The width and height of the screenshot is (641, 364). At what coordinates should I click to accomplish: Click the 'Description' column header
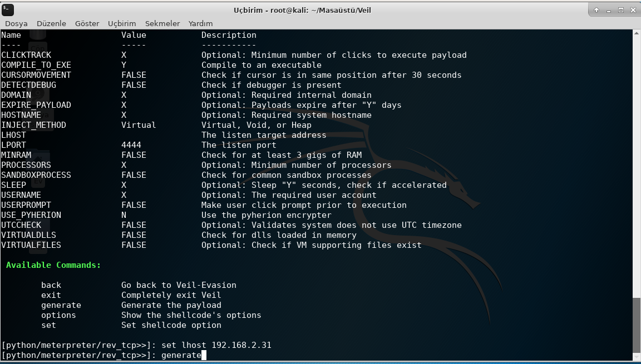click(229, 35)
